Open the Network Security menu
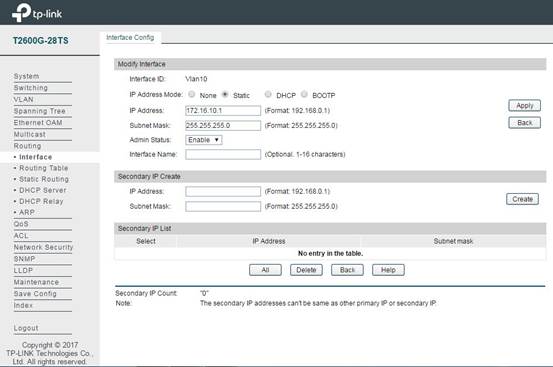This screenshot has width=553, height=367. pos(43,247)
